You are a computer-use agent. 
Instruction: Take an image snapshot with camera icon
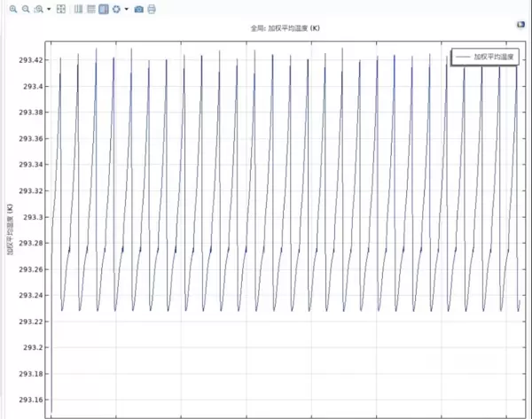[x=139, y=9]
